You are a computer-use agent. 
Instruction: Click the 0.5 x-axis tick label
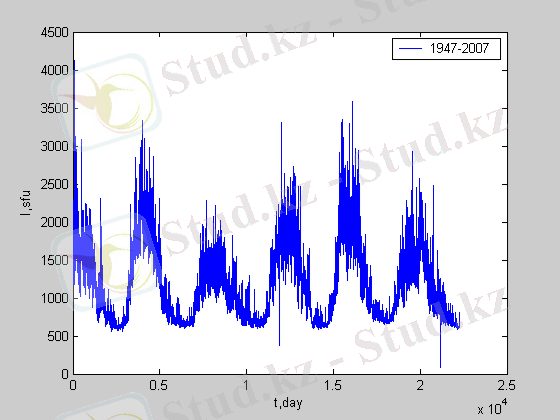coord(159,385)
